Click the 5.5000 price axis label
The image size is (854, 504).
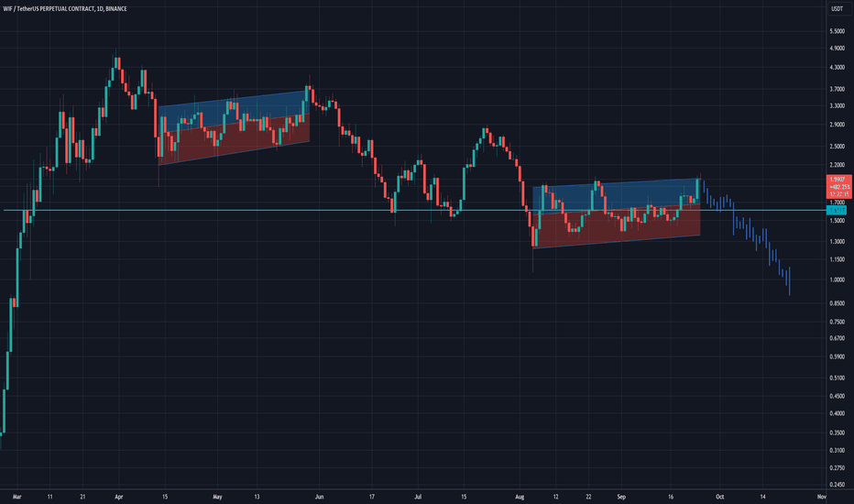[837, 31]
